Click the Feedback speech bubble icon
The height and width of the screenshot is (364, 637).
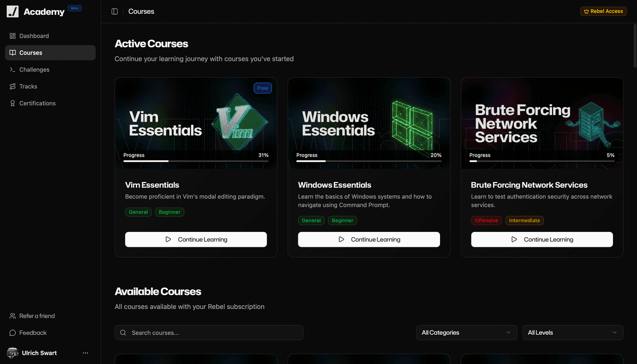[x=13, y=333]
